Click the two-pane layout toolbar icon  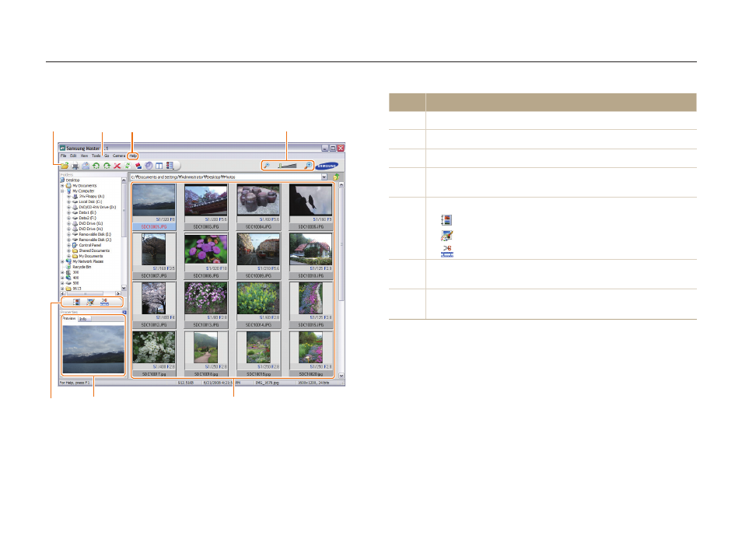click(x=159, y=166)
